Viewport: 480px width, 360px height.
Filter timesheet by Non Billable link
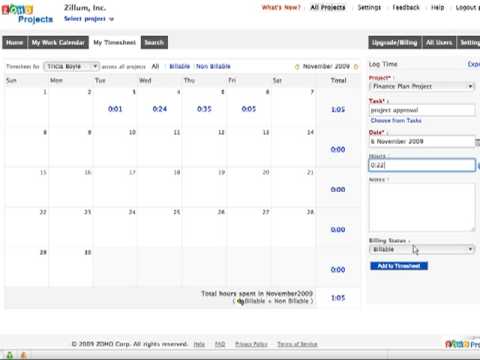(x=213, y=66)
